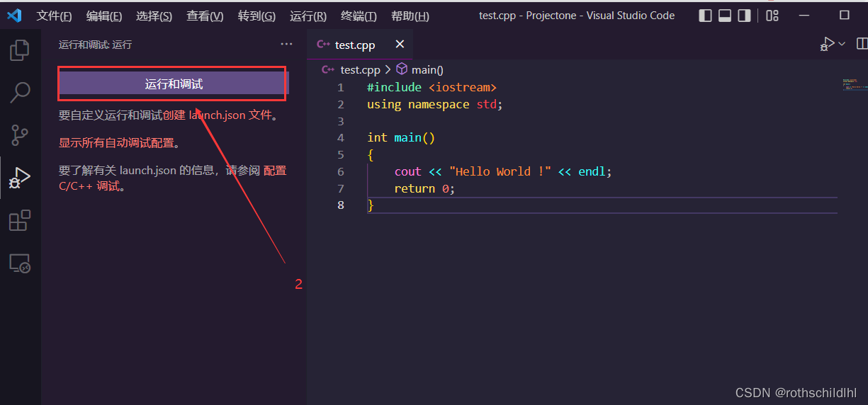Click the 显示所有自动调试配置 link
Screen dimensions: 868x405
(x=116, y=142)
